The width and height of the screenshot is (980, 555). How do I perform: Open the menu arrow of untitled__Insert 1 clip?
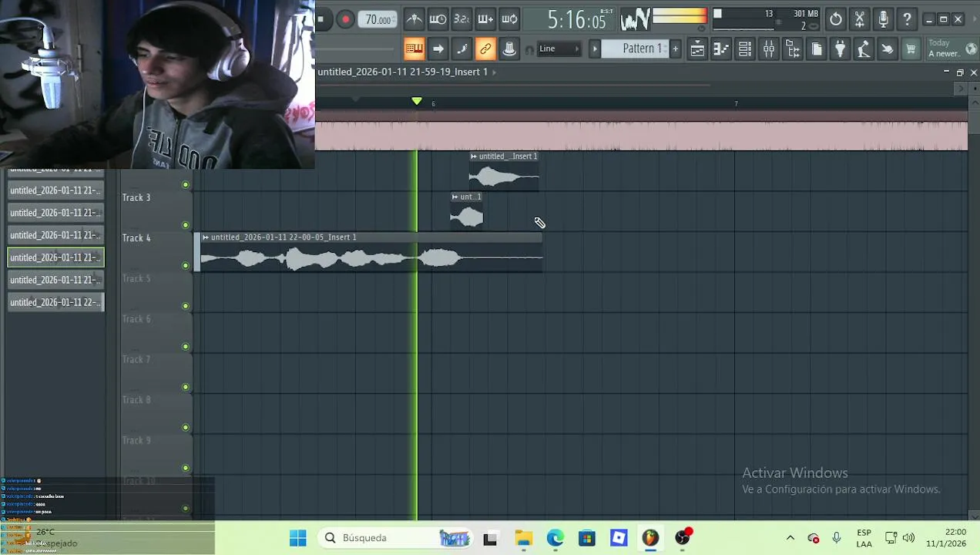coord(474,156)
